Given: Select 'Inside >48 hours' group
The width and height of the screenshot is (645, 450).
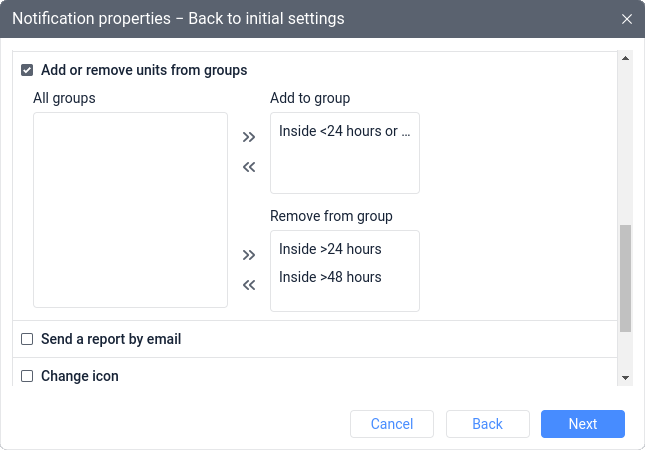Looking at the screenshot, I should 331,277.
